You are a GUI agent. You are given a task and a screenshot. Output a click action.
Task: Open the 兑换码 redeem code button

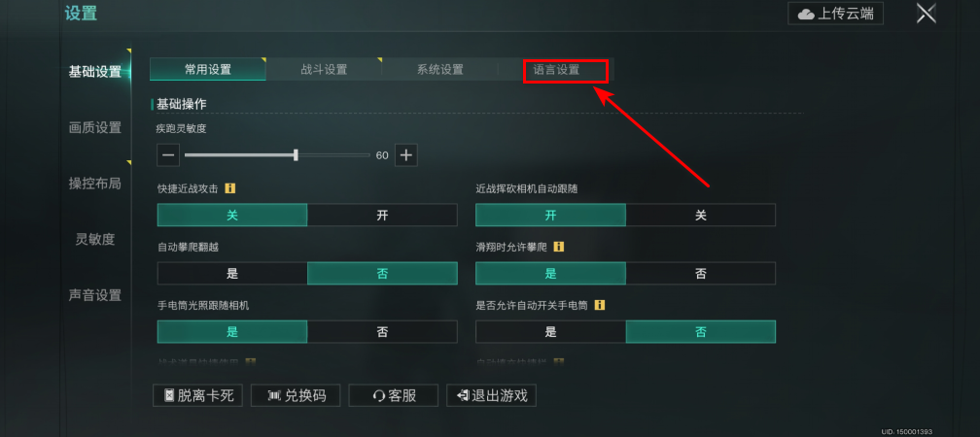point(296,395)
